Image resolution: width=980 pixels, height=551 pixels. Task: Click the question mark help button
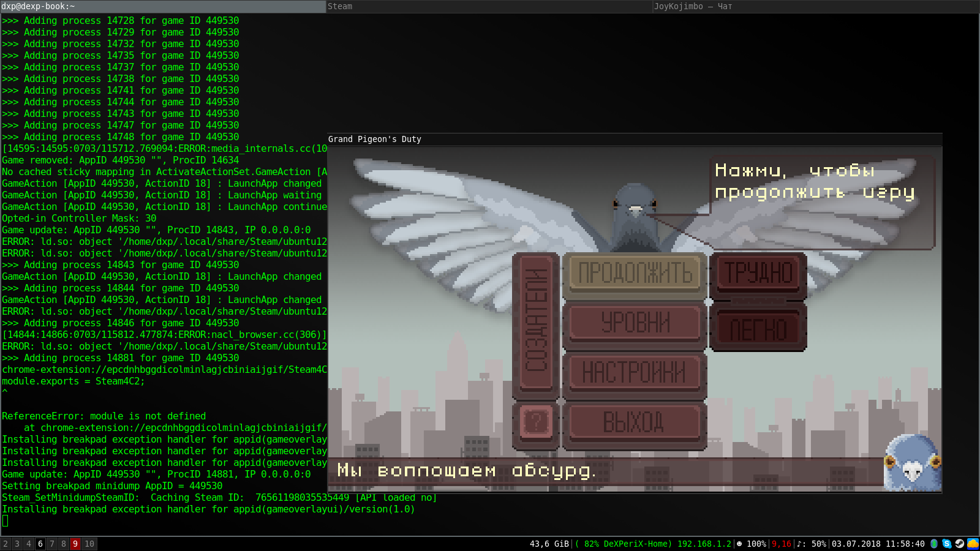(x=536, y=422)
